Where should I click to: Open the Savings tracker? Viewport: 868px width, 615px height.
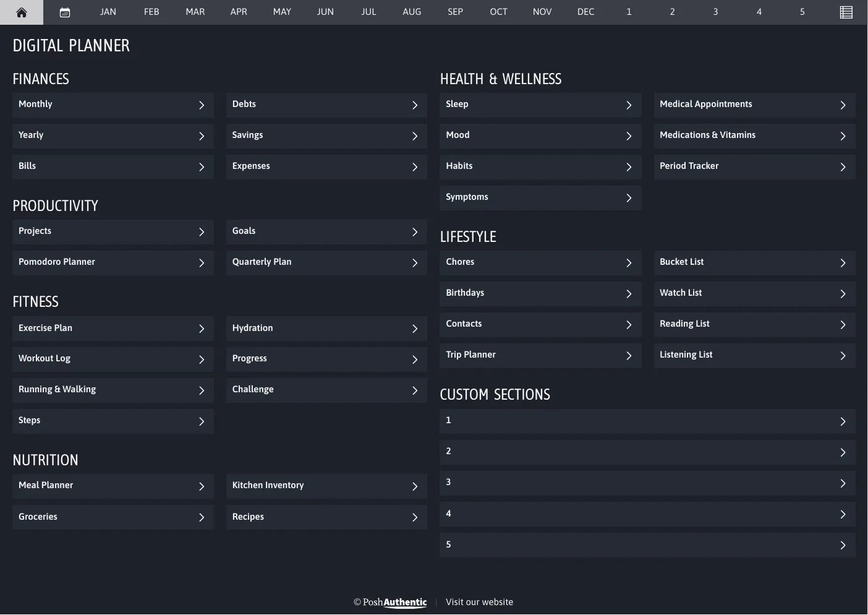tap(326, 136)
